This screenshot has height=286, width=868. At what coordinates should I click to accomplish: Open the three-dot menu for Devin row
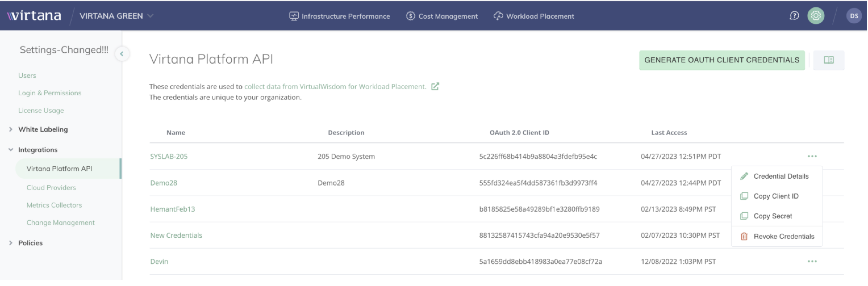812,261
